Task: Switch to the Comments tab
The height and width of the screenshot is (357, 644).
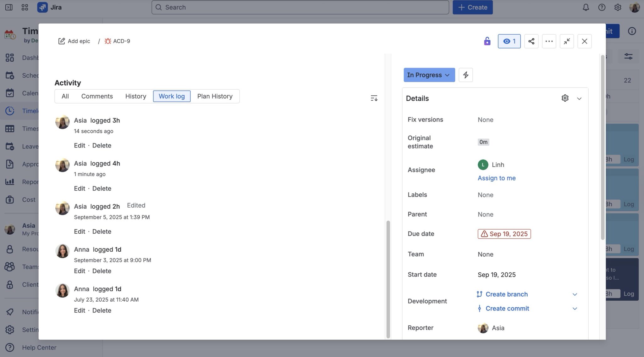Action: coord(97,96)
